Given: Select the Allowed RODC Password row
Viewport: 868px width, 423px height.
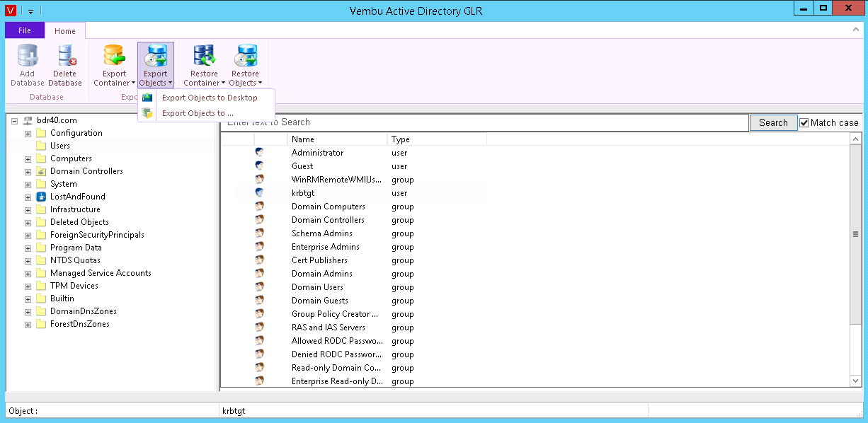Looking at the screenshot, I should click(x=360, y=341).
